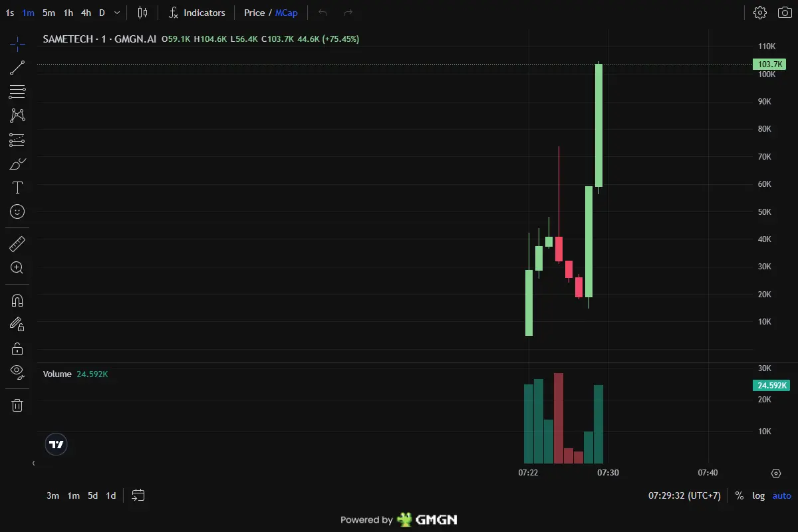Open the emoji icons tool
798x532 pixels.
tap(17, 211)
